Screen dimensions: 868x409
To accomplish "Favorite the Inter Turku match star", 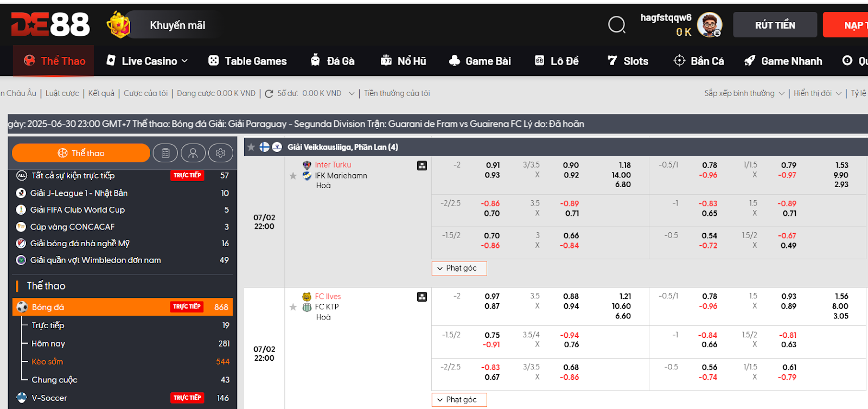I will coord(293,176).
